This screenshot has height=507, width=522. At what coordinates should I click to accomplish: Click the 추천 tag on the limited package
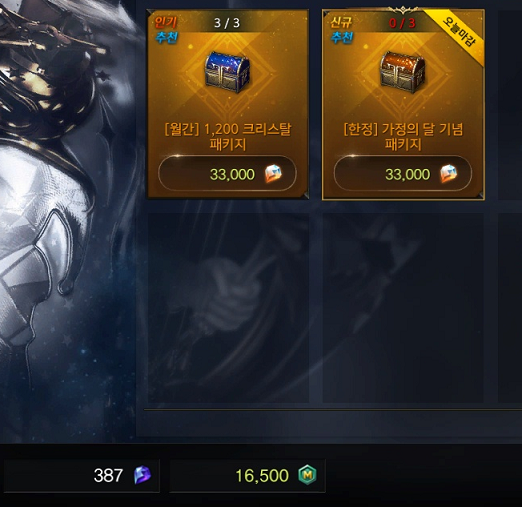pos(342,37)
